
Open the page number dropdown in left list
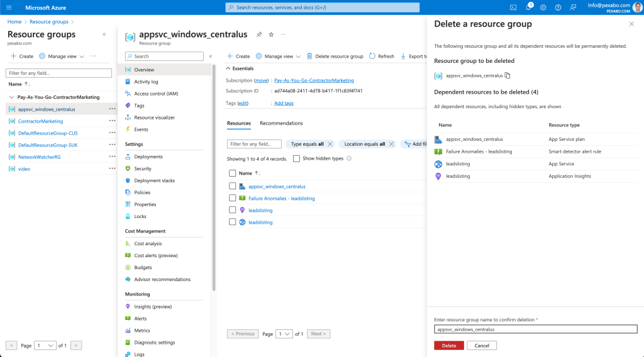45,346
